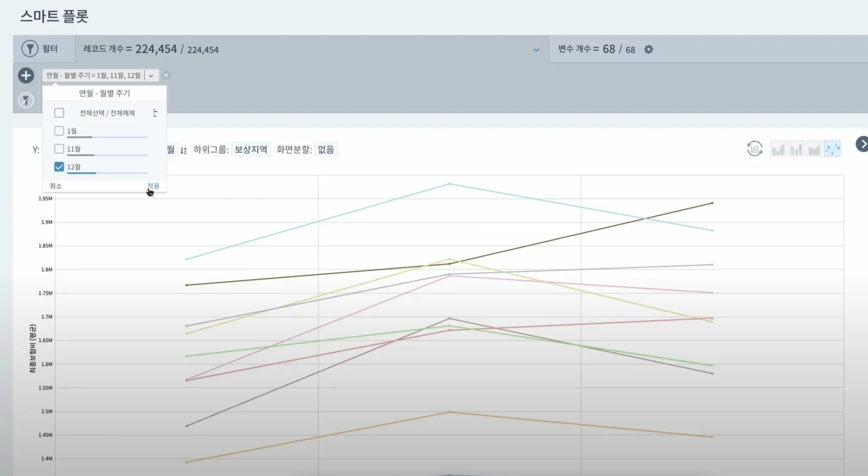Image resolution: width=868 pixels, height=476 pixels.
Task: Open variable settings gear icon
Action: (x=648, y=50)
